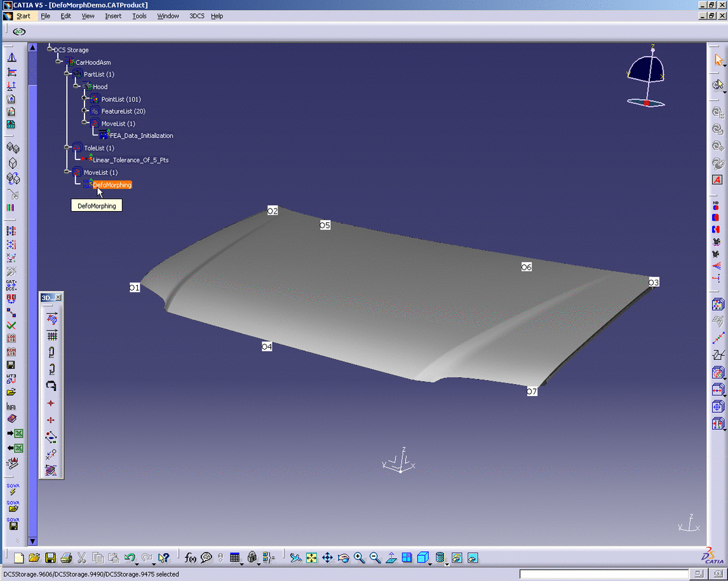This screenshot has height=581, width=728.
Task: Collapse the Hood tree node
Action: click(x=76, y=86)
